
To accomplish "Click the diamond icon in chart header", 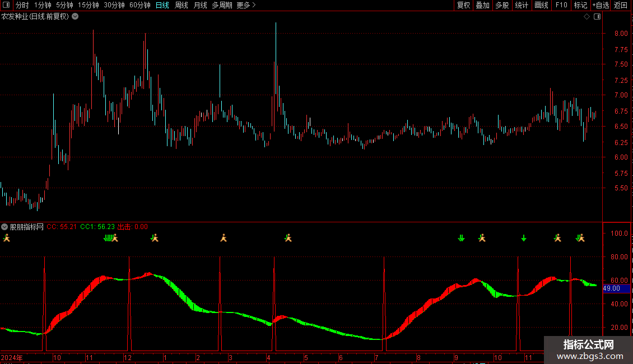I will [x=587, y=17].
